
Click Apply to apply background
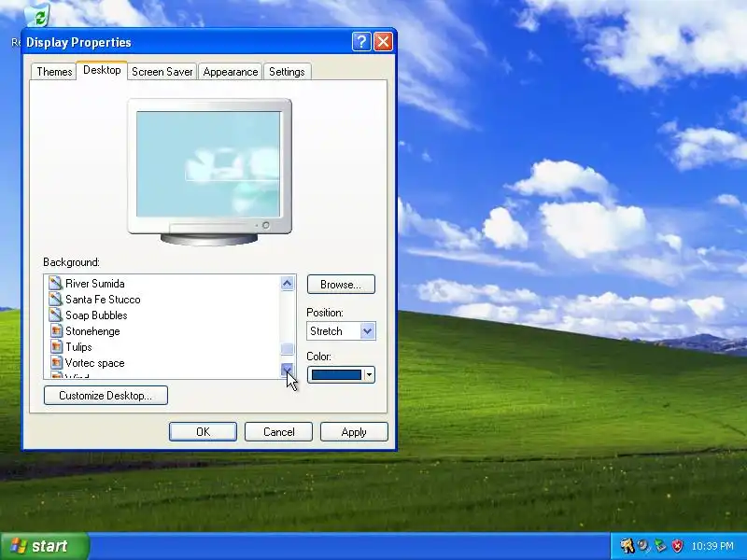click(x=354, y=432)
